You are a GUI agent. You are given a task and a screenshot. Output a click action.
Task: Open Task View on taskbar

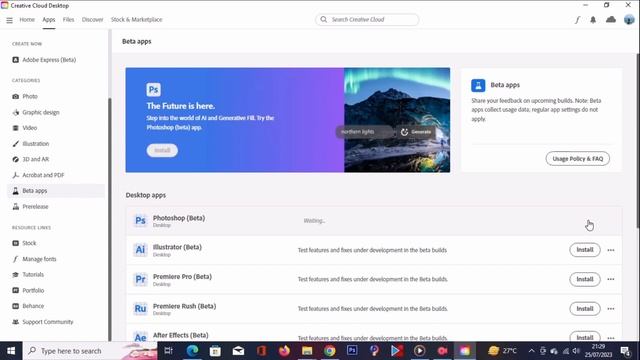tap(169, 351)
